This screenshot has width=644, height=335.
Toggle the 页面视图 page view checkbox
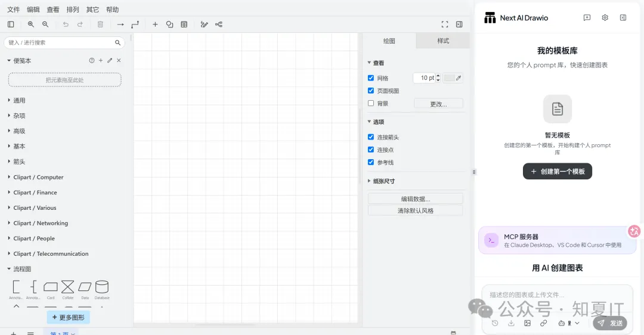371,91
